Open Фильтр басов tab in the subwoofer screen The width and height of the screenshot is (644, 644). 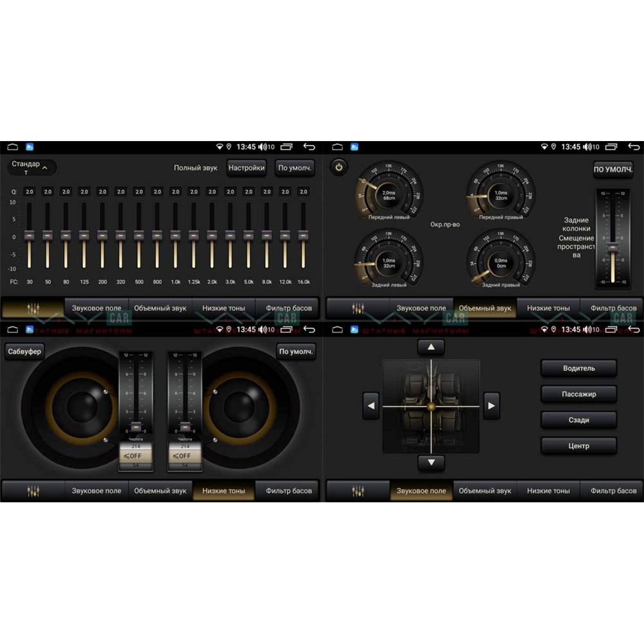tap(289, 491)
